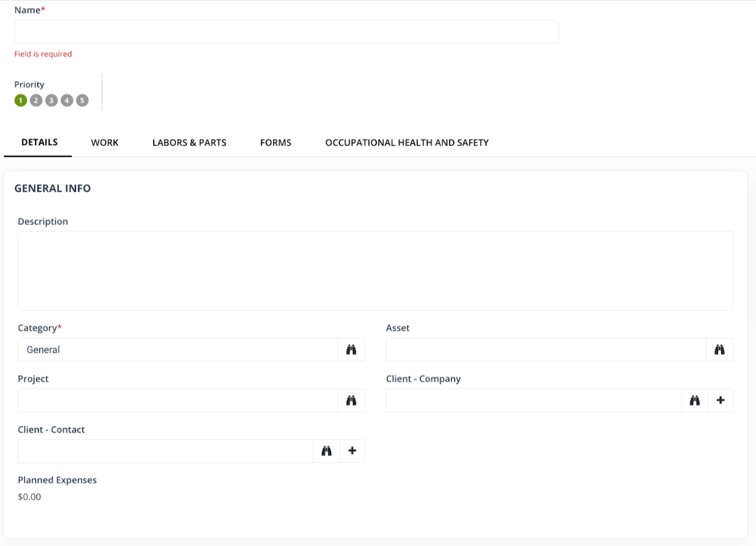Open the Occupational Health and Safety tab
This screenshot has height=546, width=756.
[406, 142]
